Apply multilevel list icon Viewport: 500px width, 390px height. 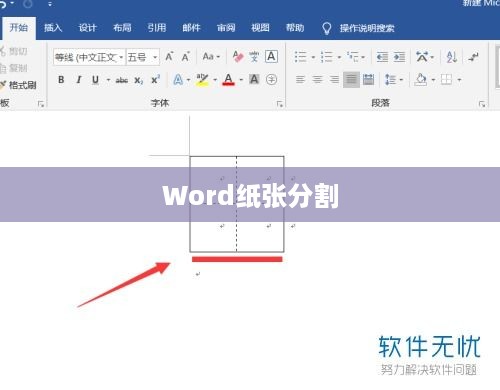click(353, 57)
